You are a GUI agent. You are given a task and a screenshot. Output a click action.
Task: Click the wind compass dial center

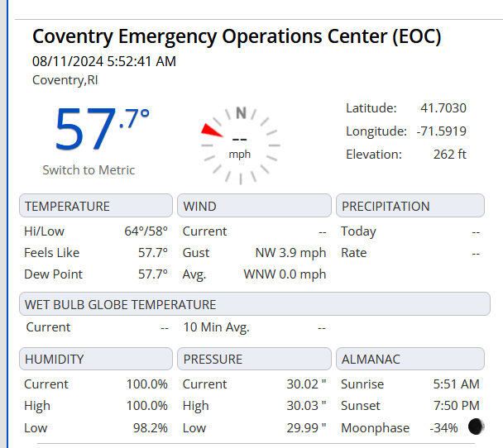(x=240, y=145)
